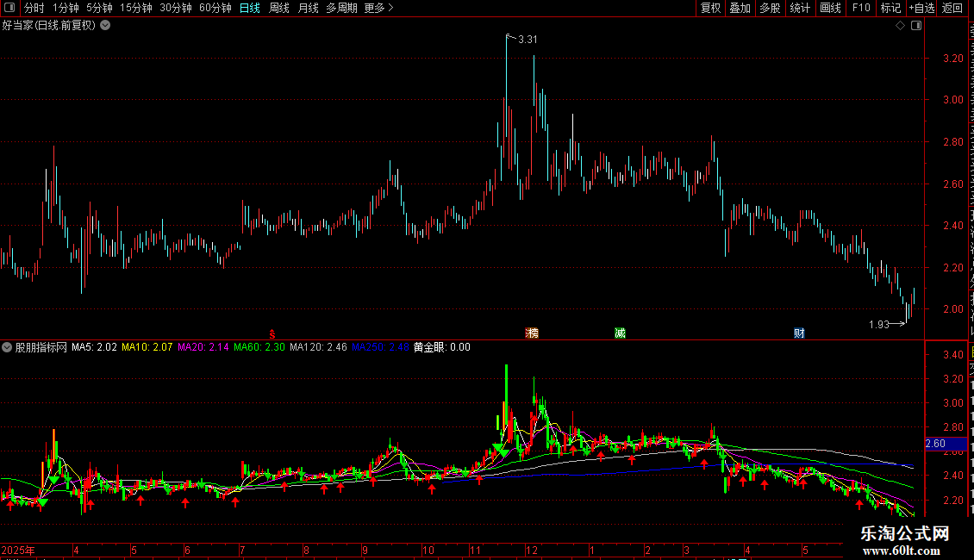Add stock via +自选 button
The image size is (974, 560).
[x=921, y=8]
